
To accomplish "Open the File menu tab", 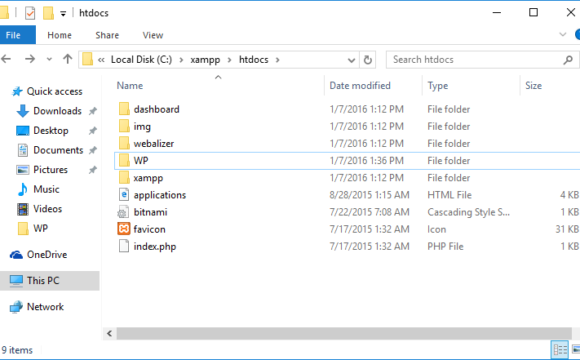I will pos(18,35).
